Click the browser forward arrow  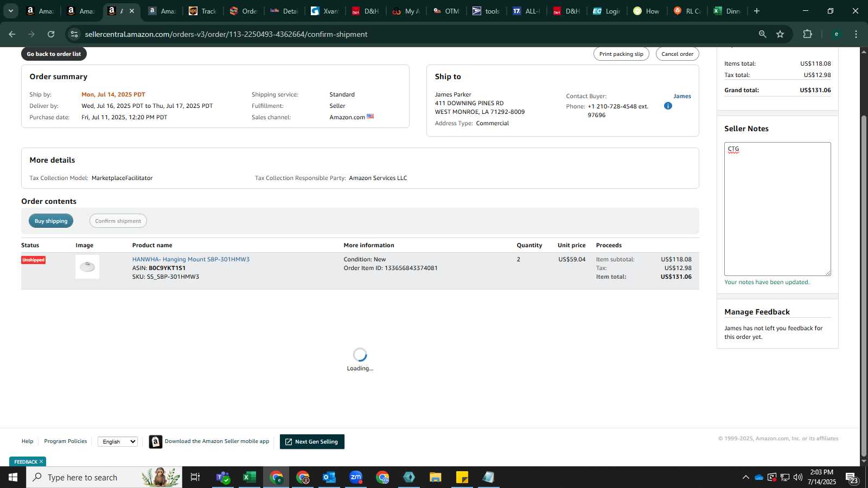[31, 34]
